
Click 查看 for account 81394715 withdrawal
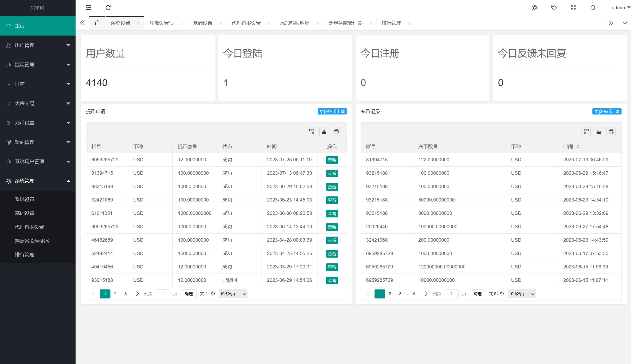click(x=332, y=173)
